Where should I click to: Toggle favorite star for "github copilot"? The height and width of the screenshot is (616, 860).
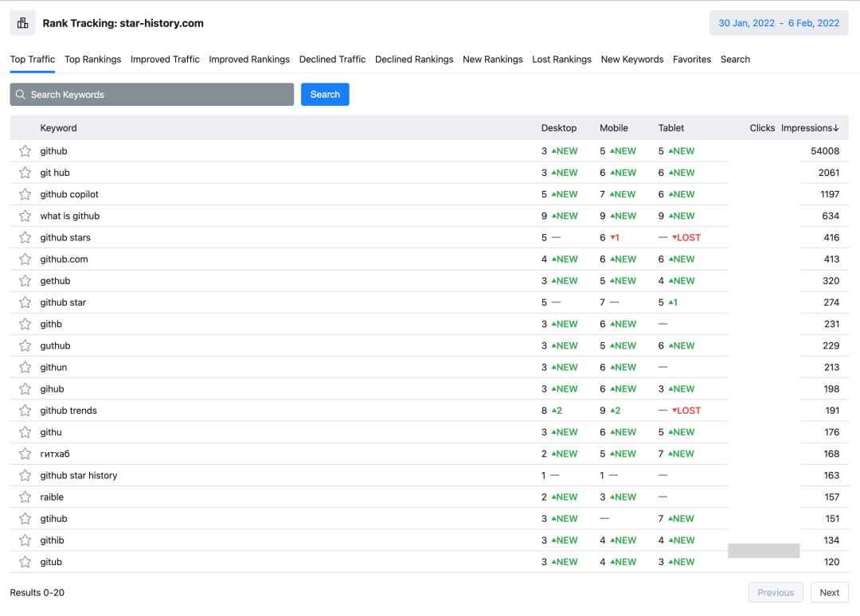tap(25, 194)
